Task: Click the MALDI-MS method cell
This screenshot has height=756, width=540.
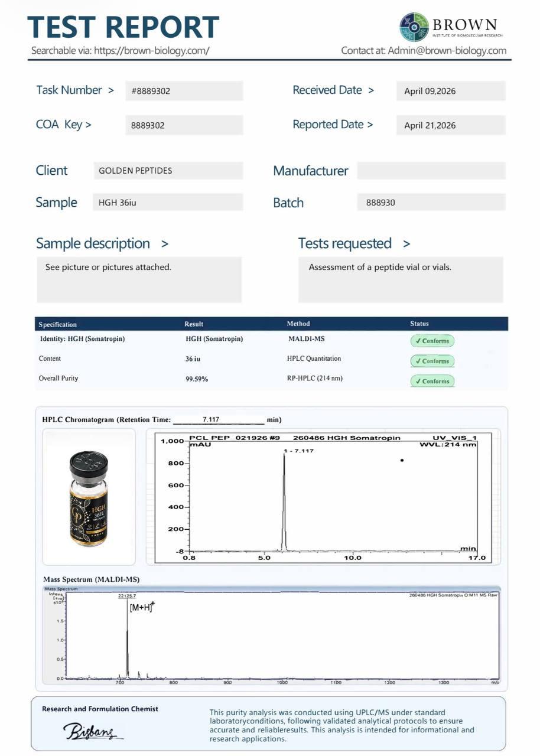Action: [x=306, y=339]
